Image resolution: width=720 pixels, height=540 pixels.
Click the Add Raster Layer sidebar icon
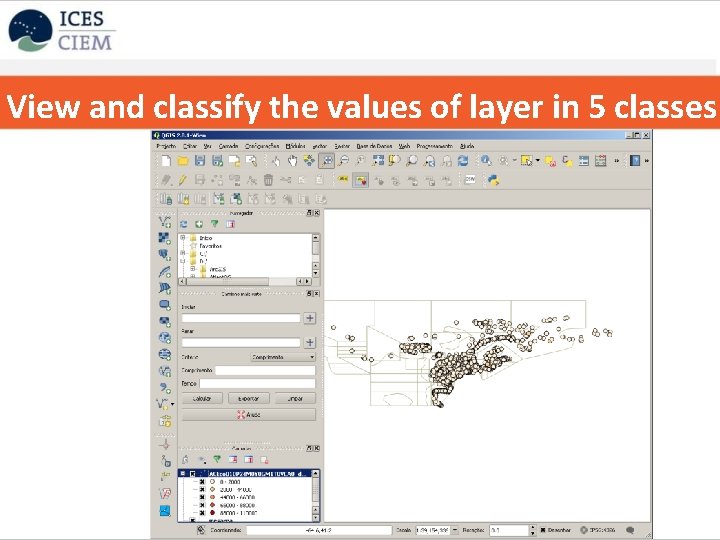pos(165,238)
